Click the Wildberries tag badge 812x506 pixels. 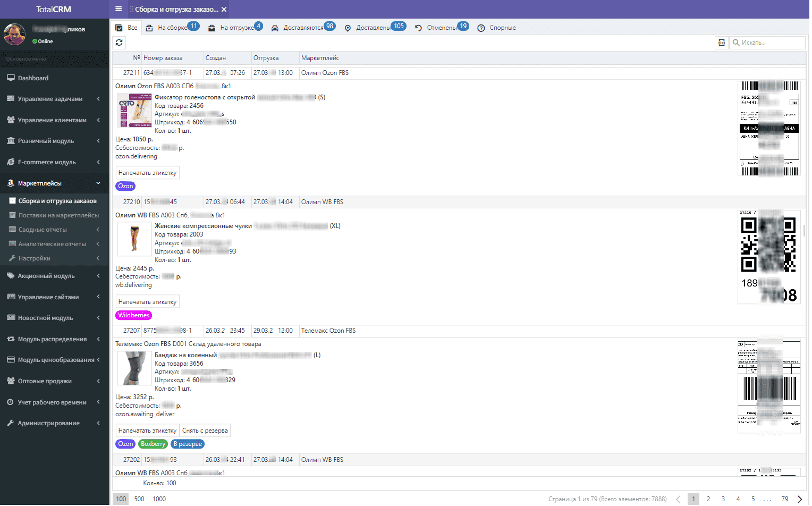pyautogui.click(x=134, y=315)
